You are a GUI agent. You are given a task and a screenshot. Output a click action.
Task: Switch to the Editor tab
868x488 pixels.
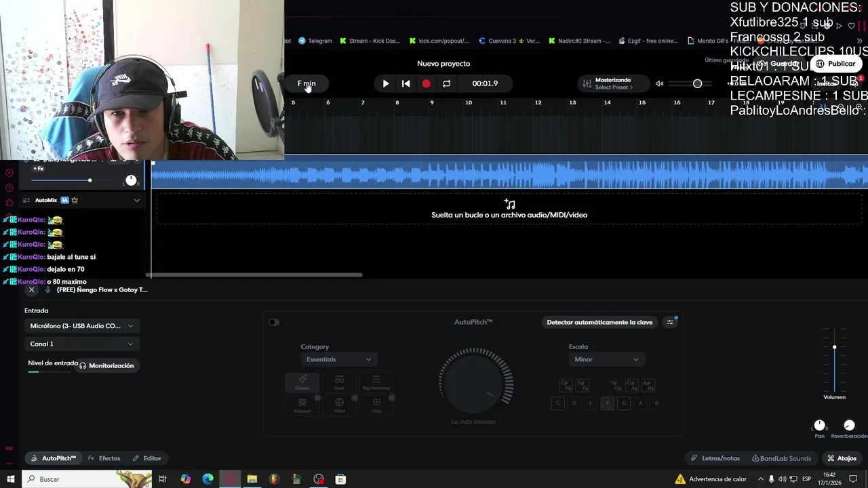pos(147,458)
